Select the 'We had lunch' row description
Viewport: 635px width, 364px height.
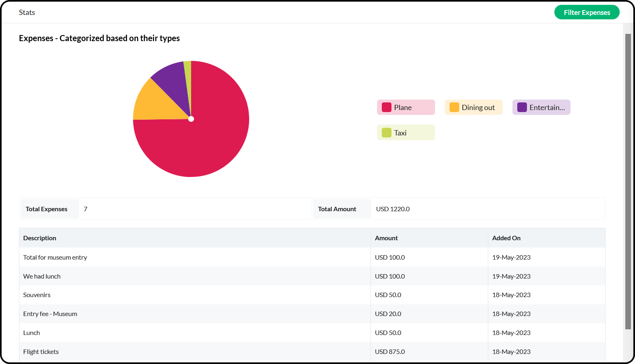click(42, 276)
